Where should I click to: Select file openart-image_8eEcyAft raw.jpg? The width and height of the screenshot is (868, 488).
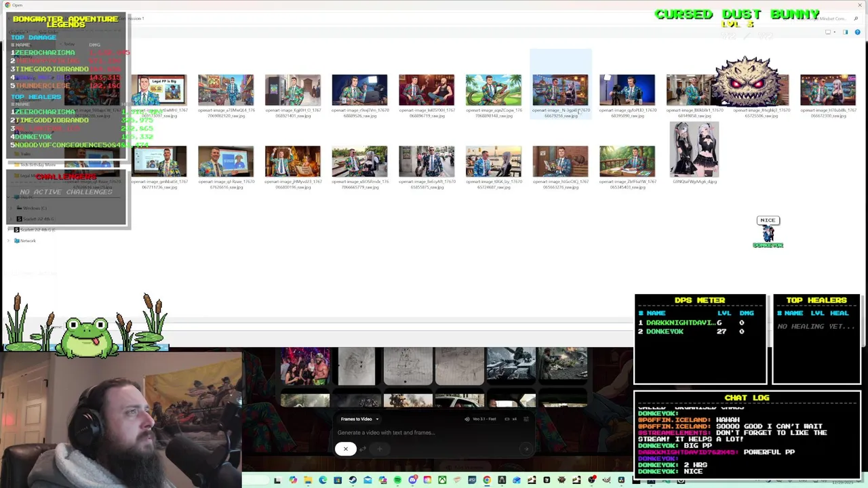click(x=427, y=167)
